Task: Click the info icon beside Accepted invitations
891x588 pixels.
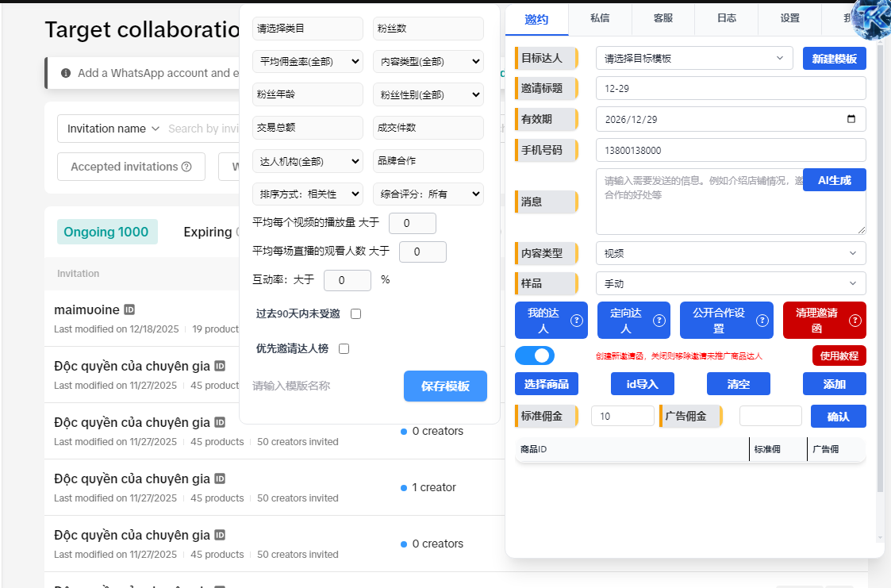Action: point(186,167)
